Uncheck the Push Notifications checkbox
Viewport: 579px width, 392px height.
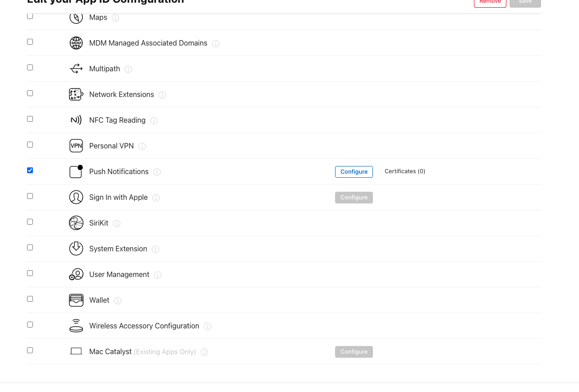30,170
